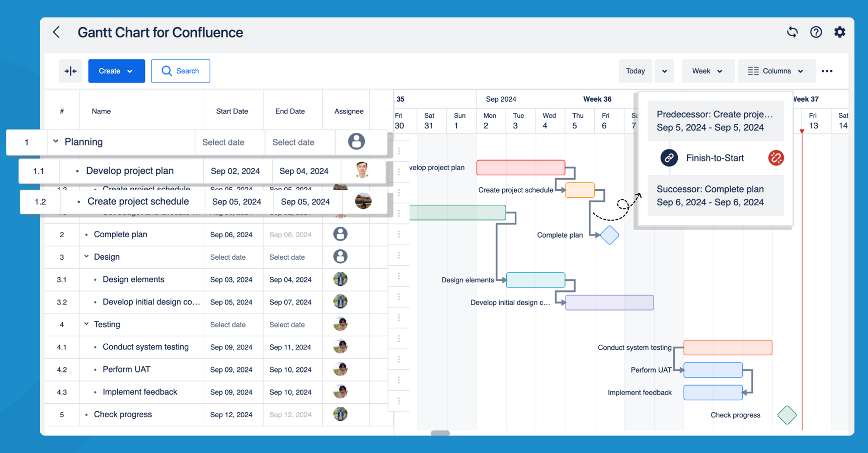Click the link icon beside Finish-to-Start

(x=669, y=158)
